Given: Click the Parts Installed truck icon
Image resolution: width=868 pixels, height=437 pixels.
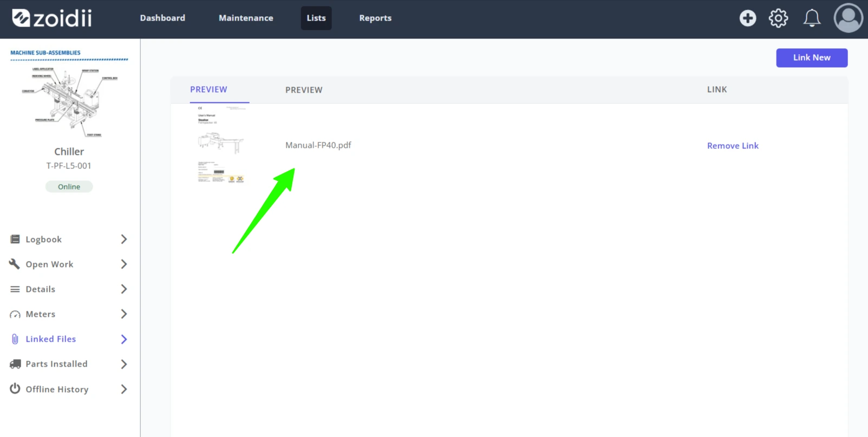Looking at the screenshot, I should pos(15,364).
